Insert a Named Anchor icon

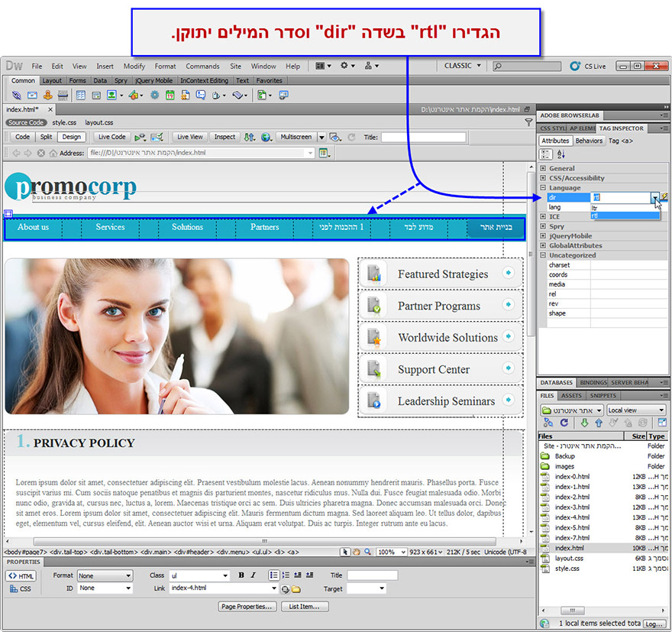(x=47, y=96)
